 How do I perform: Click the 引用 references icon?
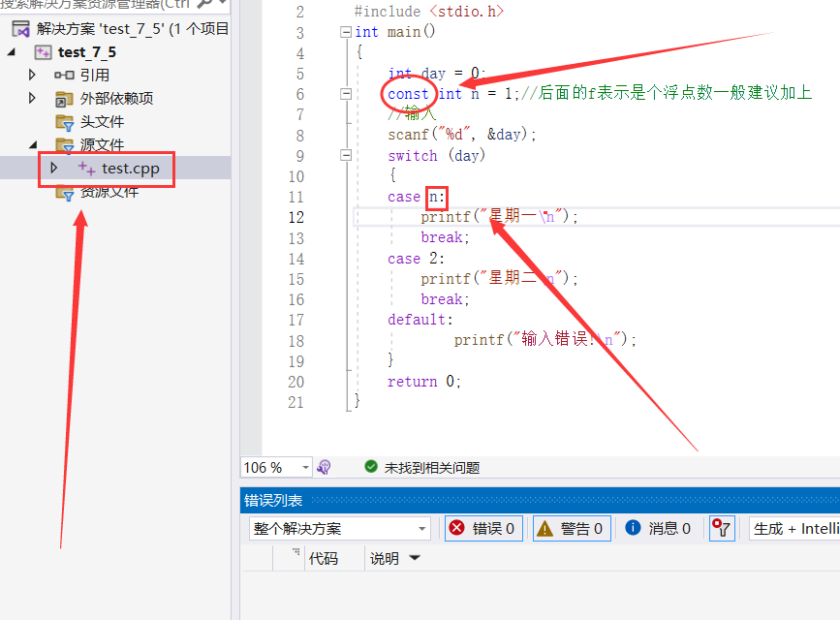(x=64, y=75)
